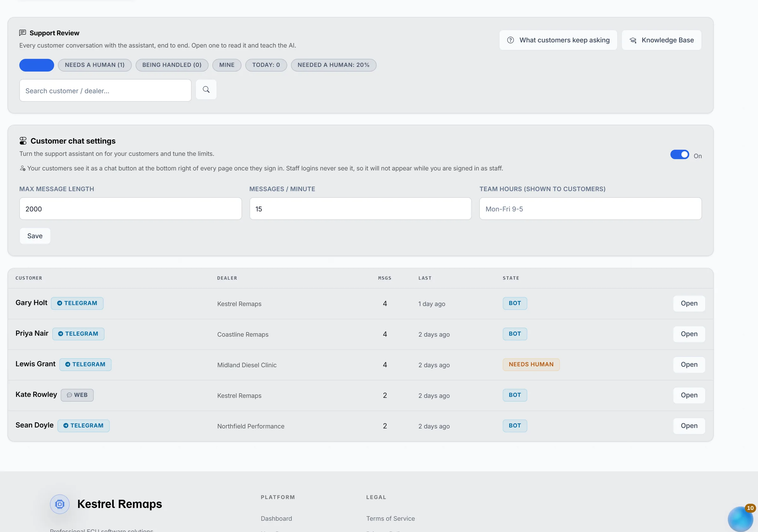758x532 pixels.
Task: Click the Customer chat settings toggle icon
Action: [x=23, y=141]
